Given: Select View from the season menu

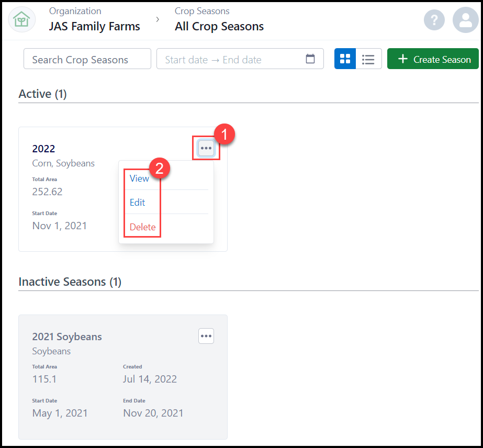Looking at the screenshot, I should (139, 178).
